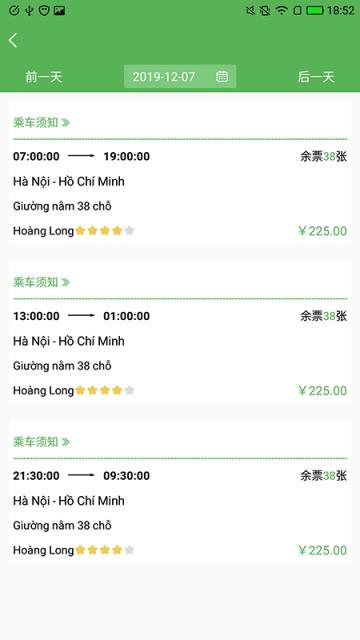Tap the back arrow icon
360x640 pixels.
13,40
